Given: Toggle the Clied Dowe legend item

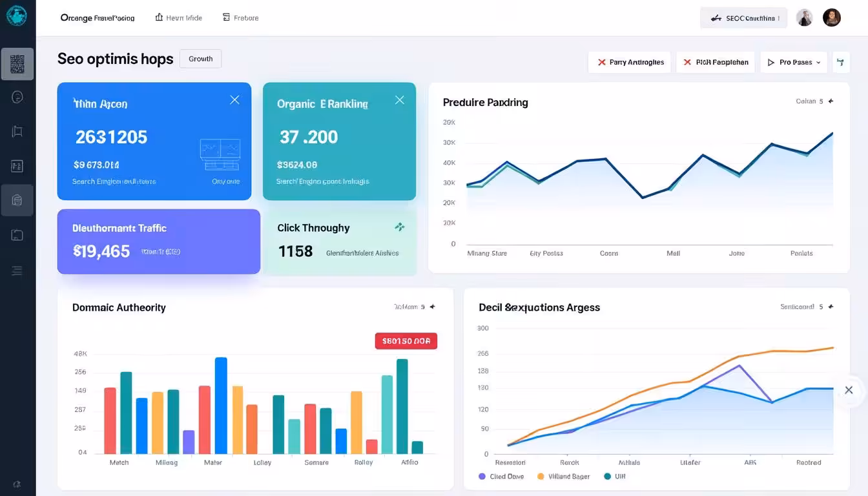Looking at the screenshot, I should (x=501, y=477).
